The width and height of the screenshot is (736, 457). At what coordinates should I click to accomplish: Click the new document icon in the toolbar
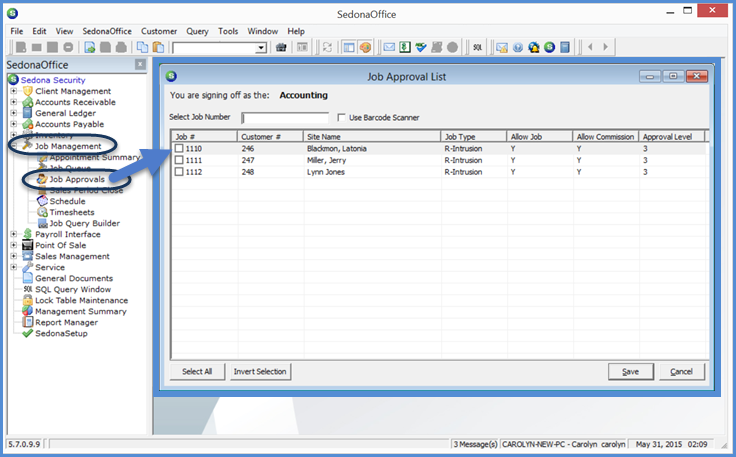[21, 47]
